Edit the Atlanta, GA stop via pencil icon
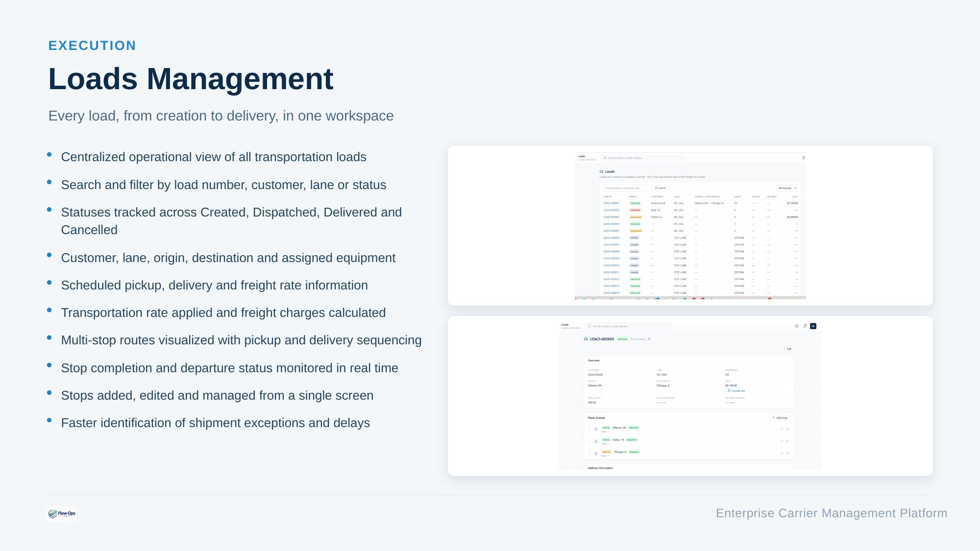980x551 pixels. 782,429
